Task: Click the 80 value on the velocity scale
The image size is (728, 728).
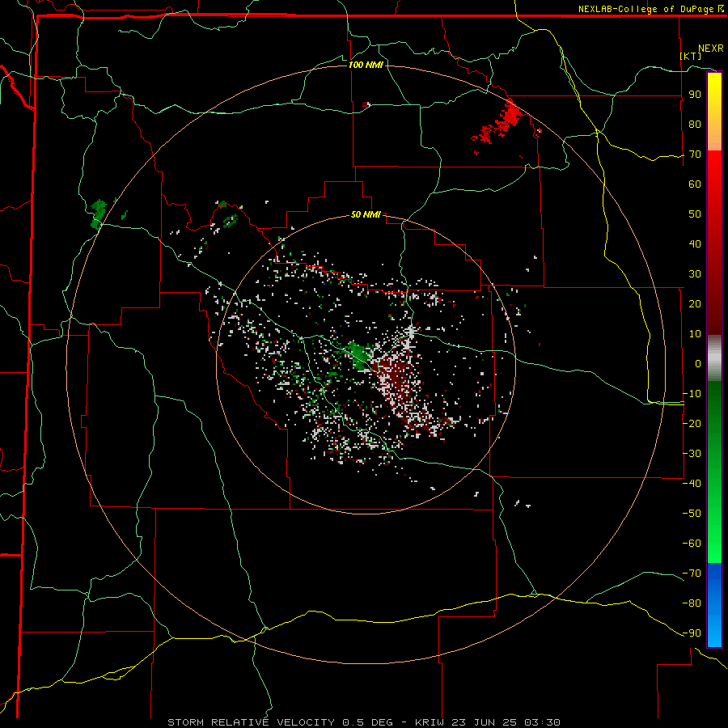Action: tap(695, 125)
